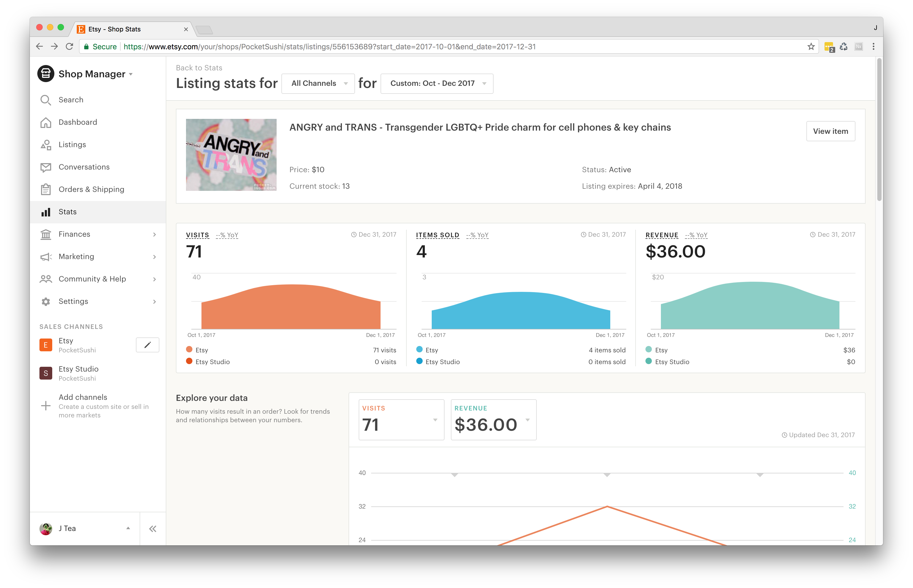Click the ANGRY and TRANS listing thumbnail
913x588 pixels.
pyautogui.click(x=231, y=155)
